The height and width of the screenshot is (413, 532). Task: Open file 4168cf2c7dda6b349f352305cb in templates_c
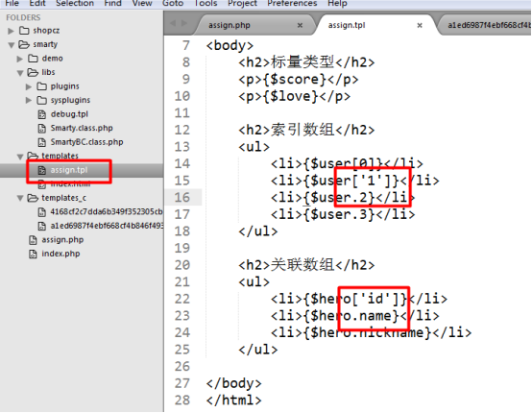click(107, 211)
